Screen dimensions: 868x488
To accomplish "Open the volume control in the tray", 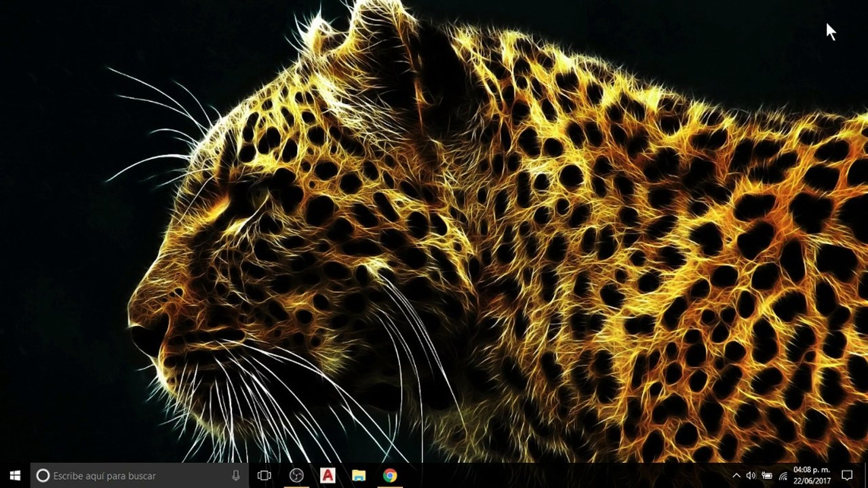I will coord(751,476).
